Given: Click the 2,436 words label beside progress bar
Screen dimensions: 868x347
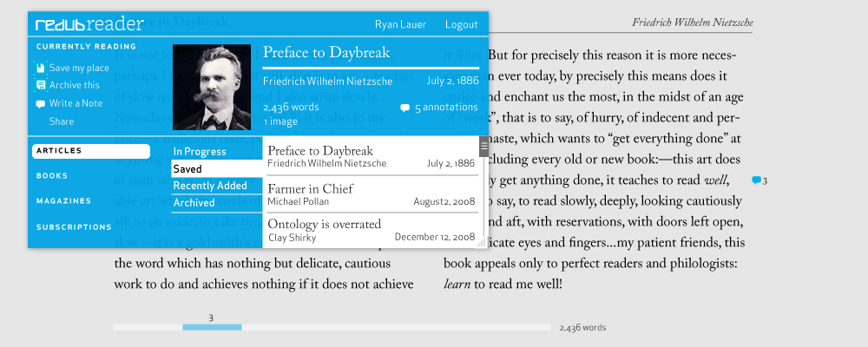Looking at the screenshot, I should click(582, 328).
